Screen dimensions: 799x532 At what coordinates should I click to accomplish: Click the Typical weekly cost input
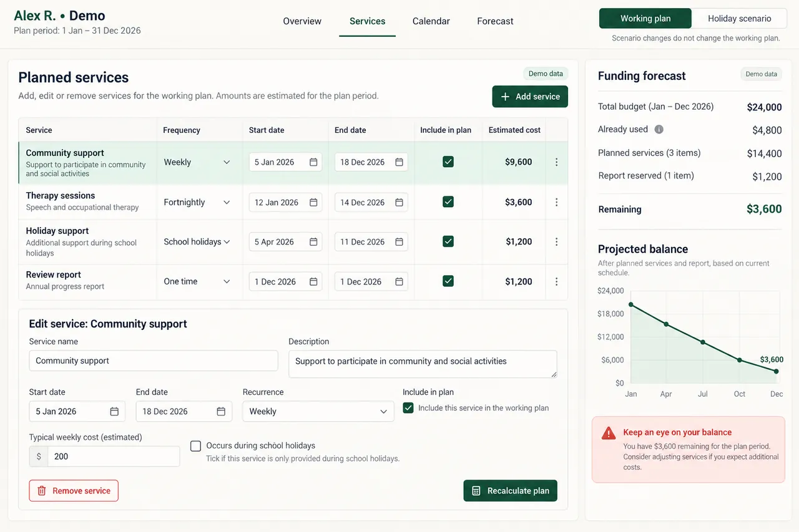pyautogui.click(x=114, y=457)
